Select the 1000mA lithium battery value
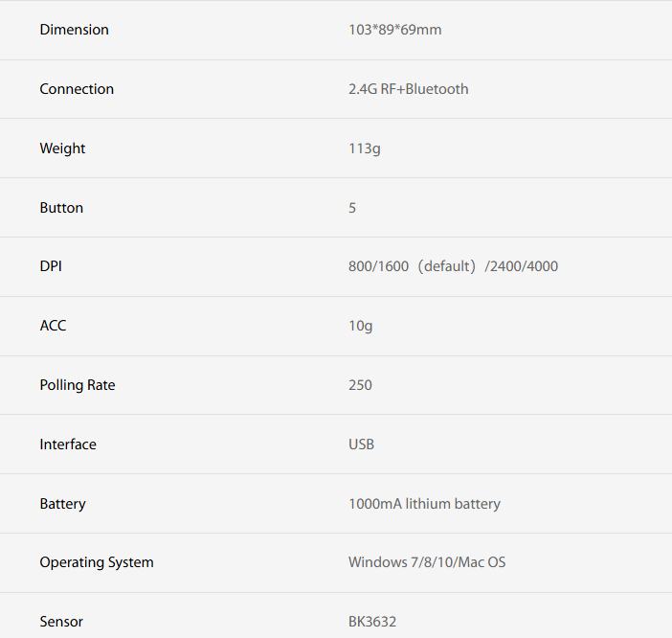Viewport: 672px width, 638px height. 424,504
